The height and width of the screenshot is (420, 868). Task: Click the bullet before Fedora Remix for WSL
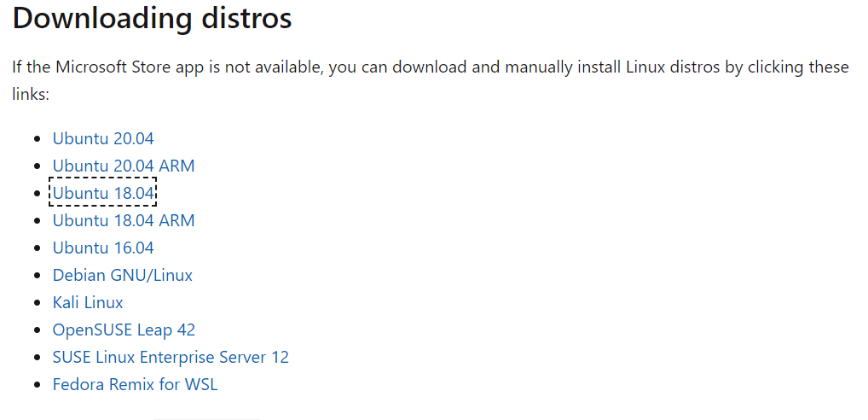click(36, 385)
